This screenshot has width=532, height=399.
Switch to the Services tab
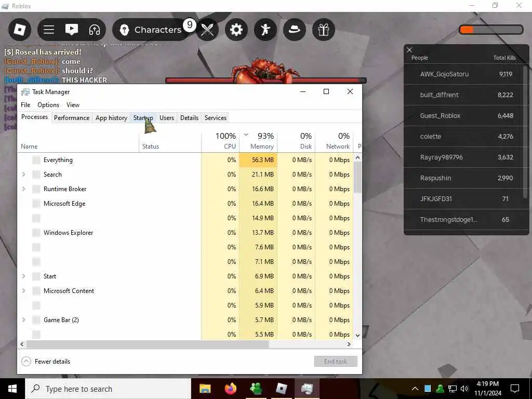click(216, 118)
